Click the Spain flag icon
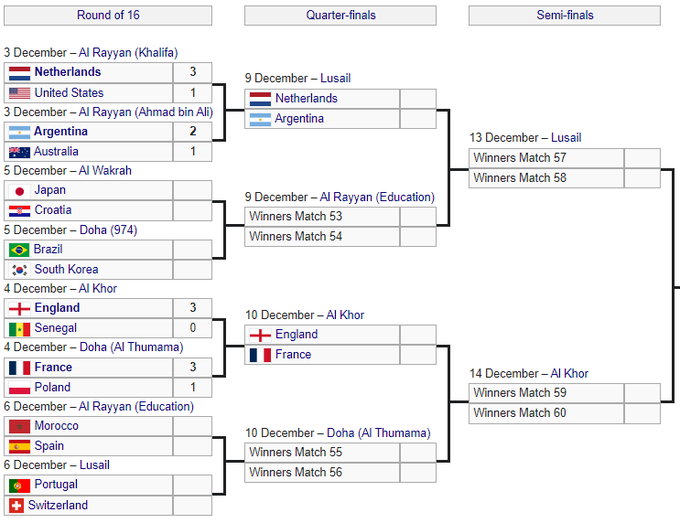Screen dimensions: 680x523 [18, 447]
